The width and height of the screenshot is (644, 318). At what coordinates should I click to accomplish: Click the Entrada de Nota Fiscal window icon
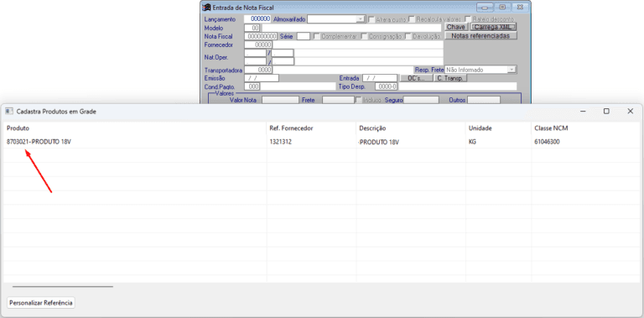point(207,8)
